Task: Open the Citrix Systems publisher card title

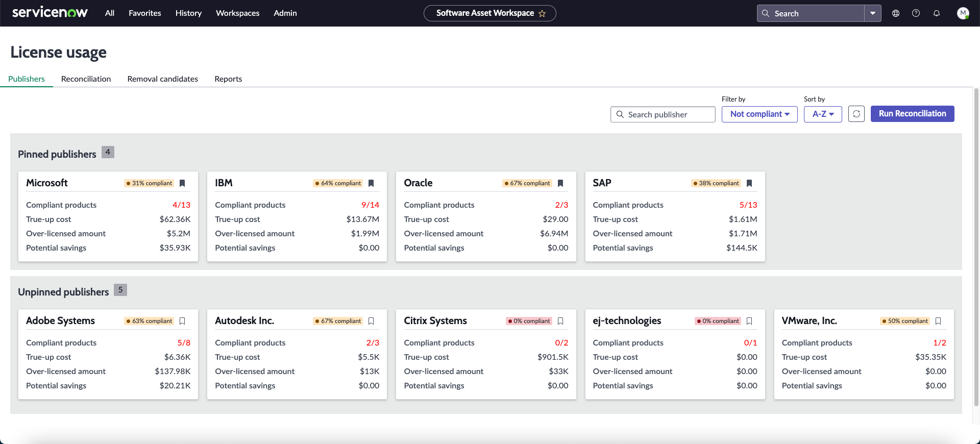Action: [435, 320]
